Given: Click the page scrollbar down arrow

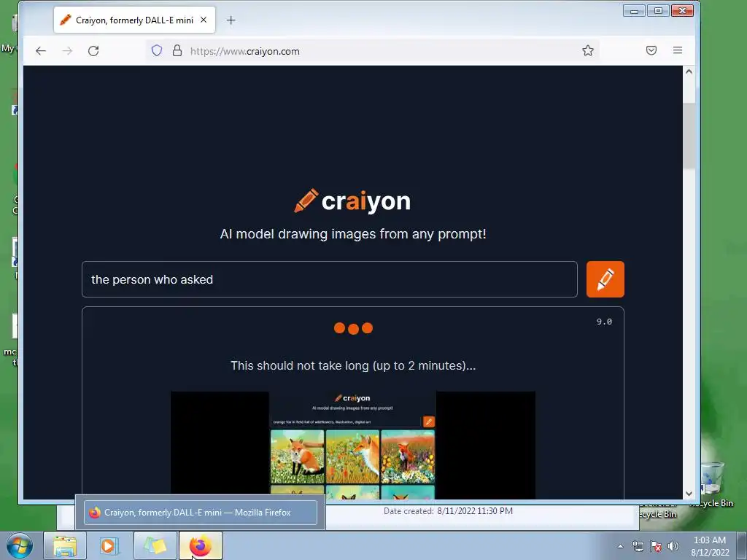Looking at the screenshot, I should 689,494.
